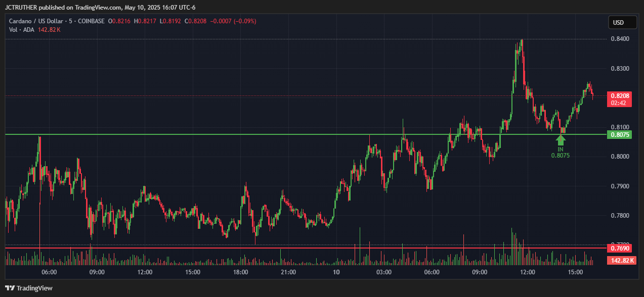Click the COINBASE exchange label
Image resolution: width=644 pixels, height=297 pixels.
(91, 21)
